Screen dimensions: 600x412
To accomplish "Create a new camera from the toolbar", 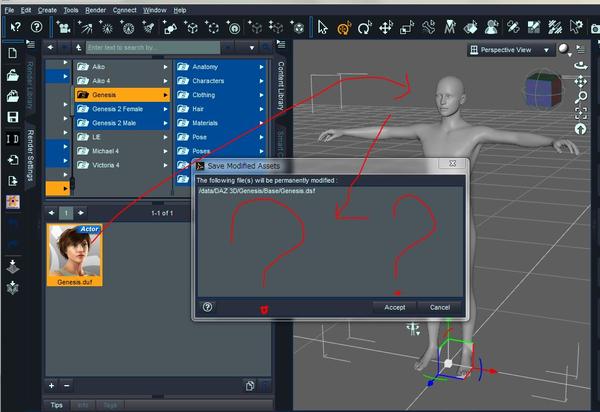I will point(64,27).
